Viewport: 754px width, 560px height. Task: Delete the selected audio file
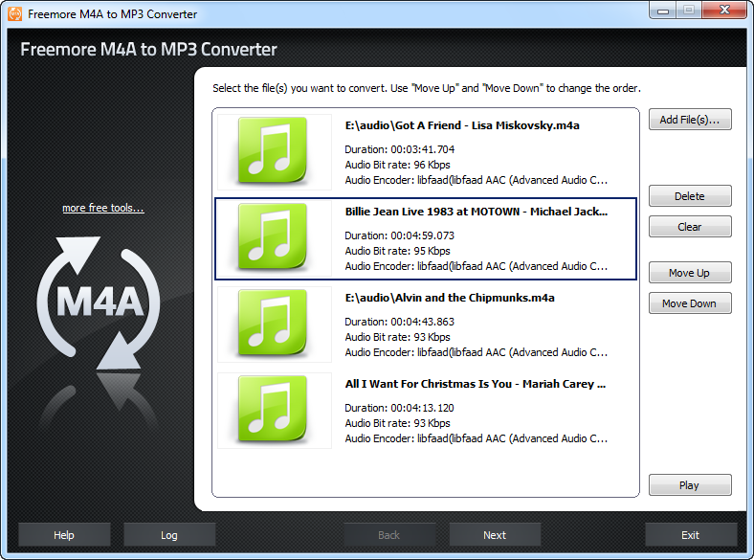[690, 196]
